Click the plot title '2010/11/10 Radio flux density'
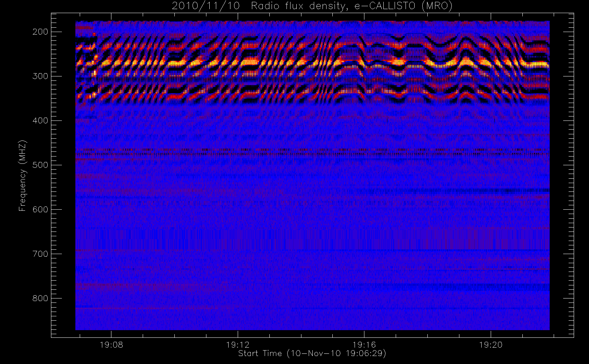This screenshot has height=364, width=589. point(312,6)
